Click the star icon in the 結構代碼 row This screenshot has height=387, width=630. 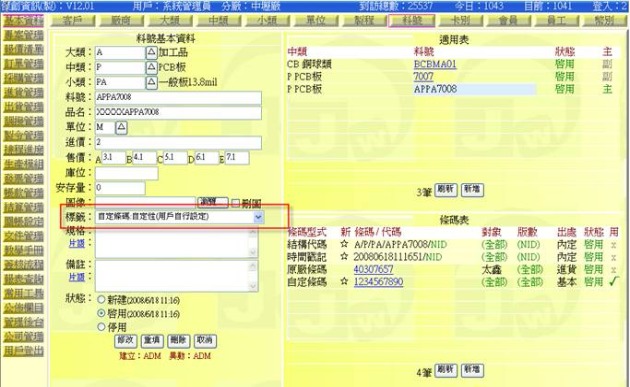[x=344, y=244]
